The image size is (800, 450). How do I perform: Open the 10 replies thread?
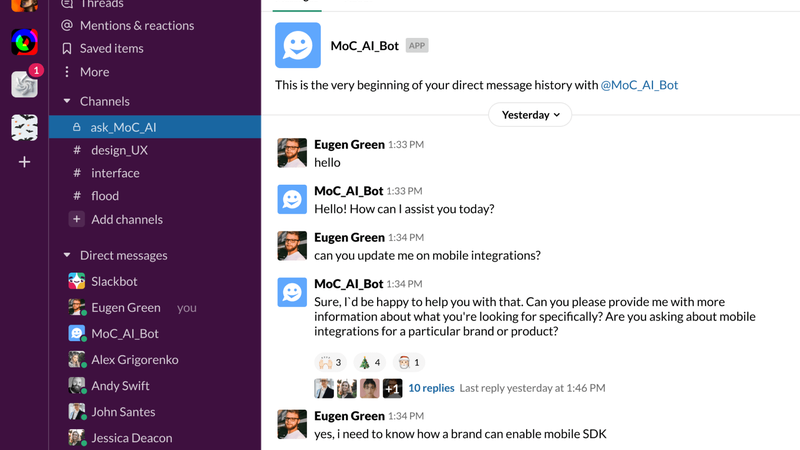[x=431, y=388]
